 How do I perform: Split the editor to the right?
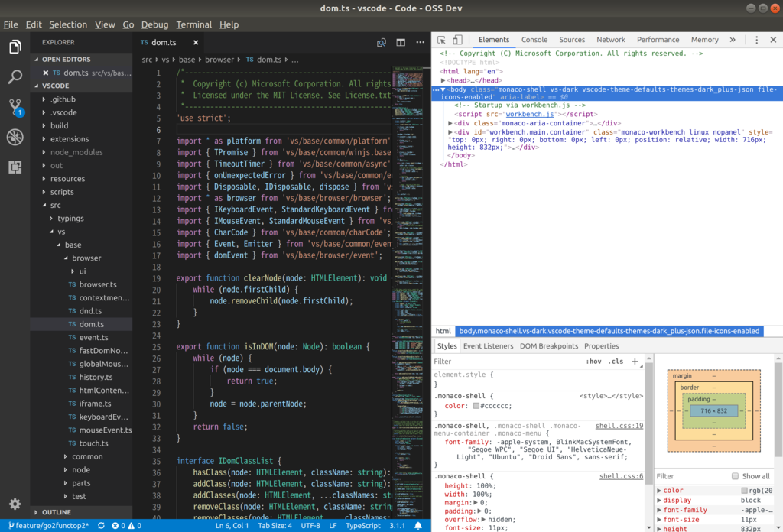click(401, 42)
